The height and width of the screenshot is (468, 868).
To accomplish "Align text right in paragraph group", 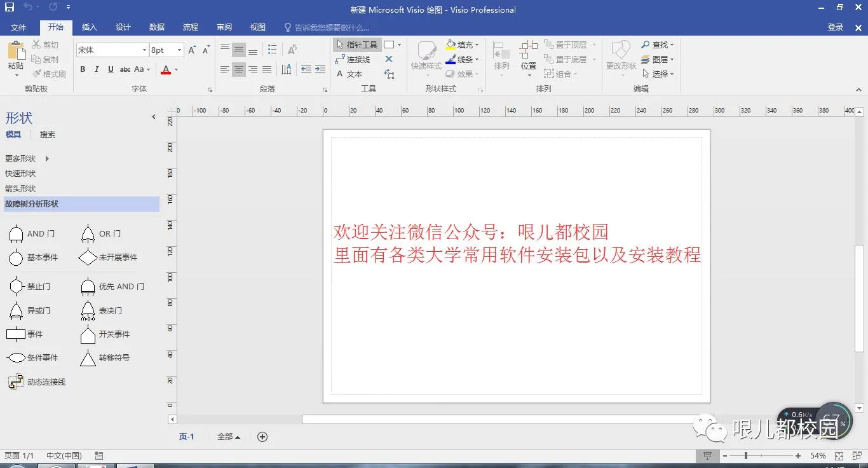I will pos(253,69).
